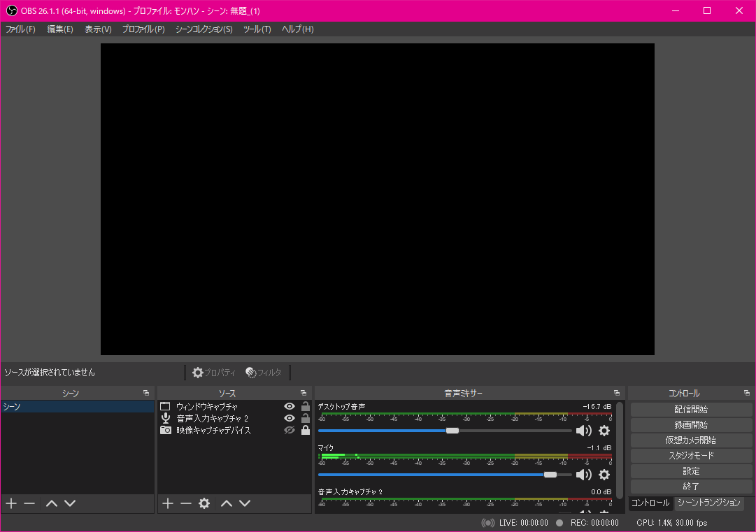Screen dimensions: 756x532
Task: Hide 音声入力キャプチャ 2 with eye icon
Action: coord(290,418)
